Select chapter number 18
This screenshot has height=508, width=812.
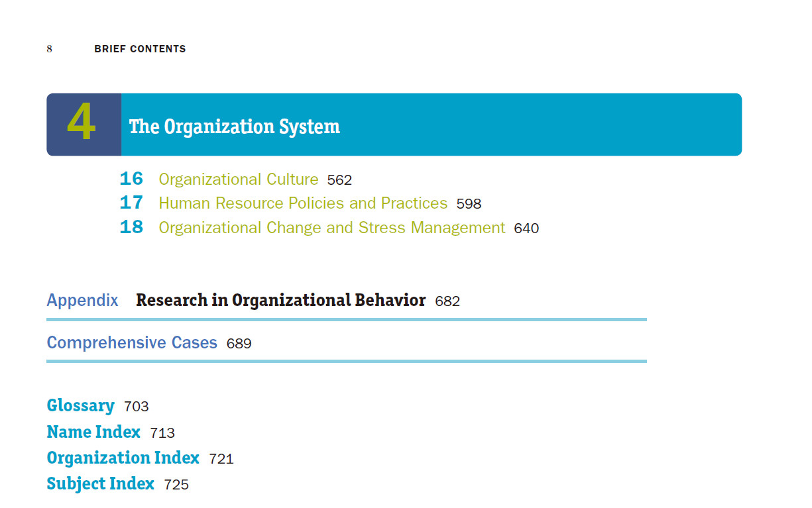[x=131, y=227]
